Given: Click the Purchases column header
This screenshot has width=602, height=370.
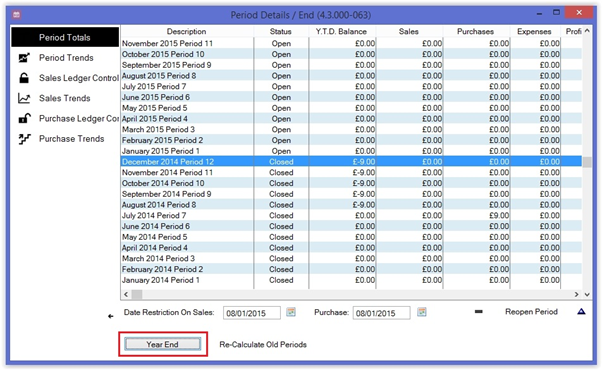Looking at the screenshot, I should [x=475, y=31].
